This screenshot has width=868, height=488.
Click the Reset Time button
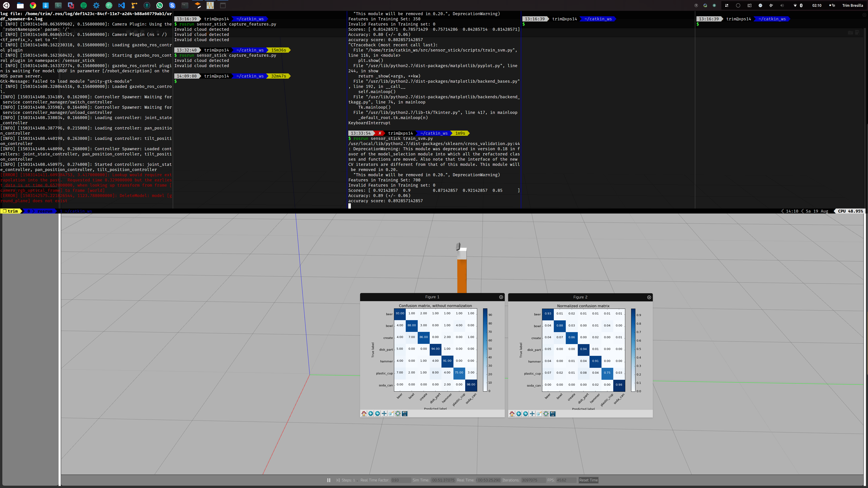coord(588,480)
